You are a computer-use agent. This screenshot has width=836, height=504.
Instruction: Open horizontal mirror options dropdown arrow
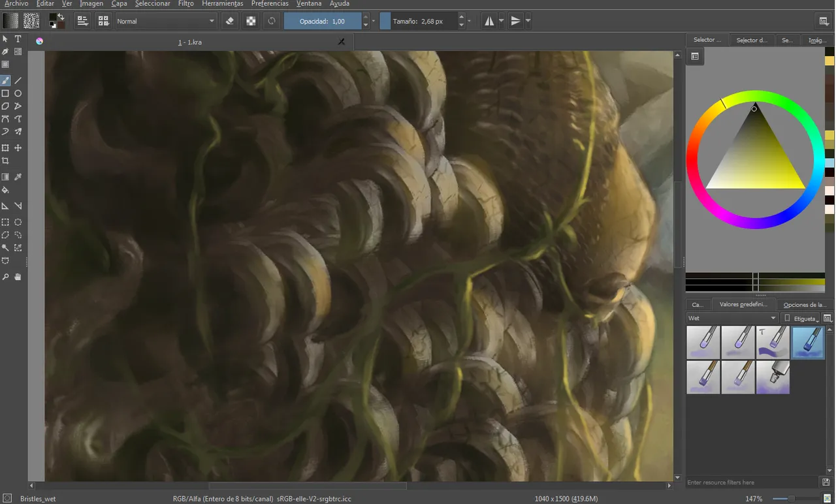click(501, 21)
